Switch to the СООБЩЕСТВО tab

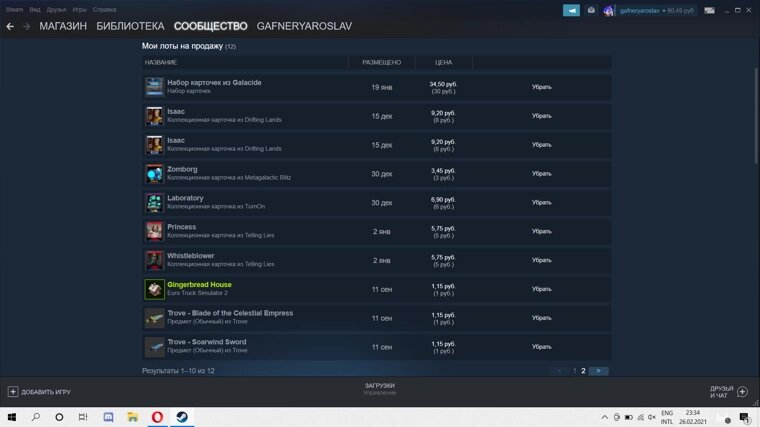point(210,27)
